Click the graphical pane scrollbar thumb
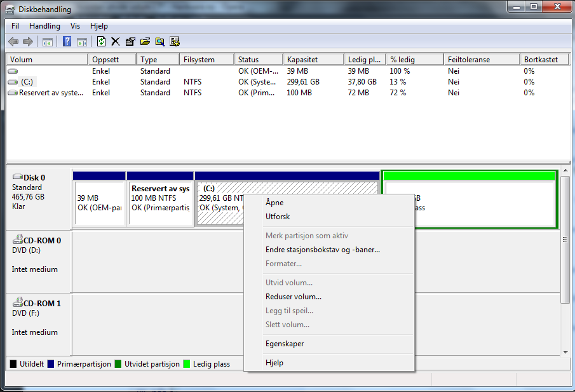The image size is (575, 392). click(565, 240)
